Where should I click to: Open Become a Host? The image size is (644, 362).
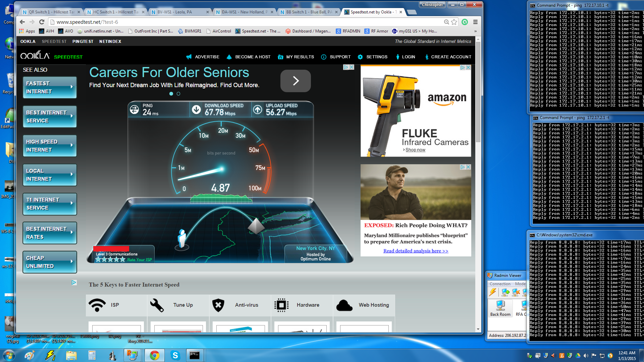click(249, 57)
